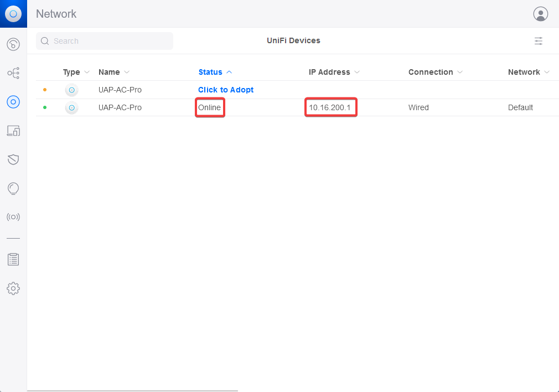Image resolution: width=559 pixels, height=392 pixels.
Task: Click the Status column header label
Action: click(210, 72)
